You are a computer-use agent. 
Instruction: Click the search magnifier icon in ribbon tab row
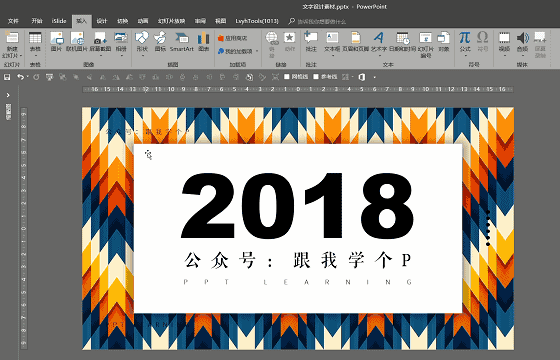tap(291, 21)
